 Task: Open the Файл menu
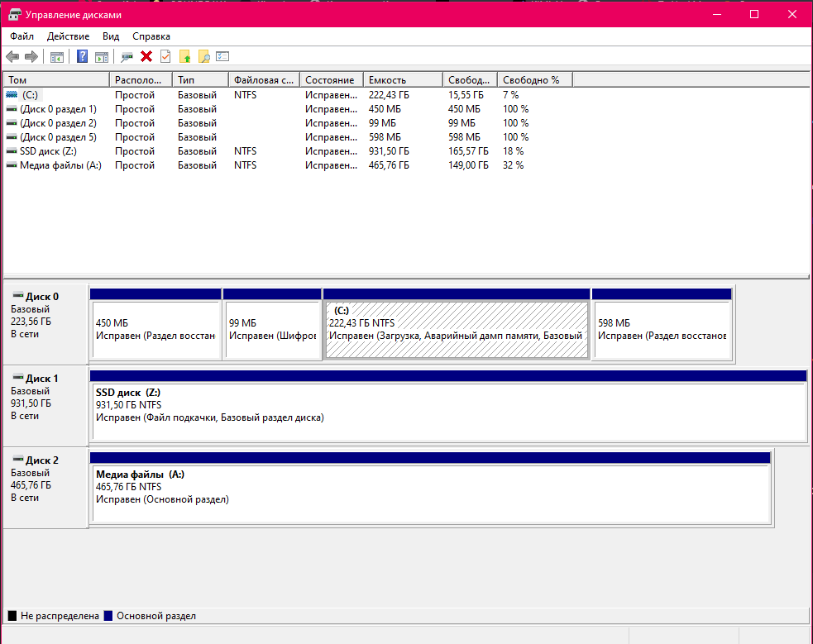[22, 36]
